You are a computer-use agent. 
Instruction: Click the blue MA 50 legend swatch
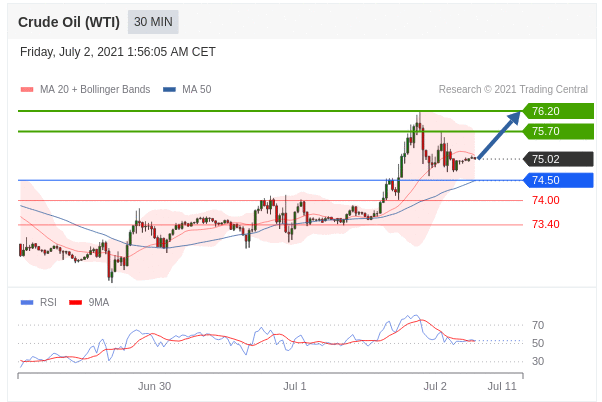click(169, 90)
